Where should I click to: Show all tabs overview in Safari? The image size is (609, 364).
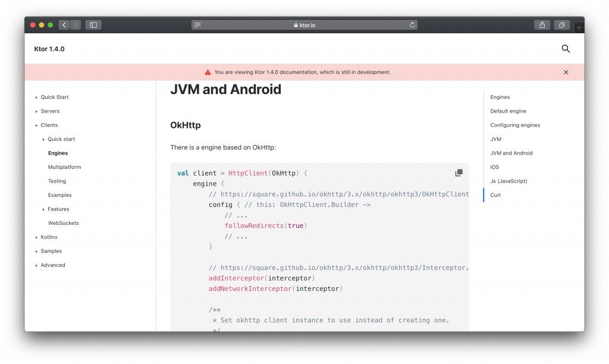click(x=561, y=25)
